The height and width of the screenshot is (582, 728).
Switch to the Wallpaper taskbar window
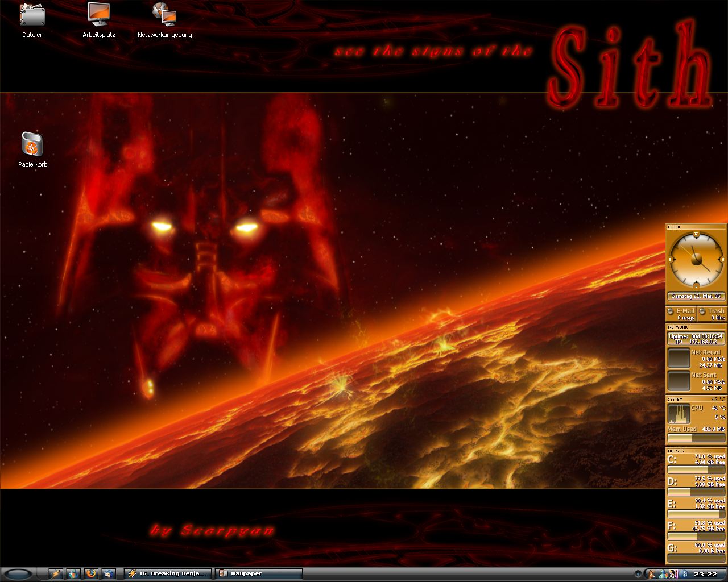click(259, 573)
